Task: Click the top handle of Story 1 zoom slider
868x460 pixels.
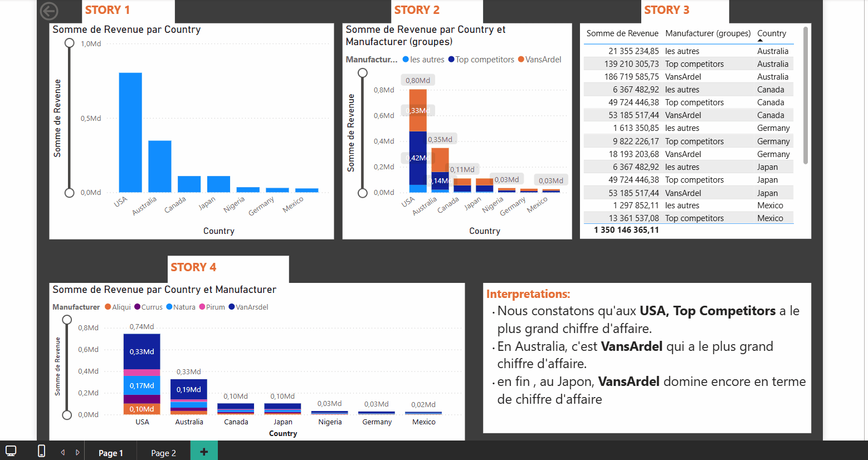Action: click(70, 43)
